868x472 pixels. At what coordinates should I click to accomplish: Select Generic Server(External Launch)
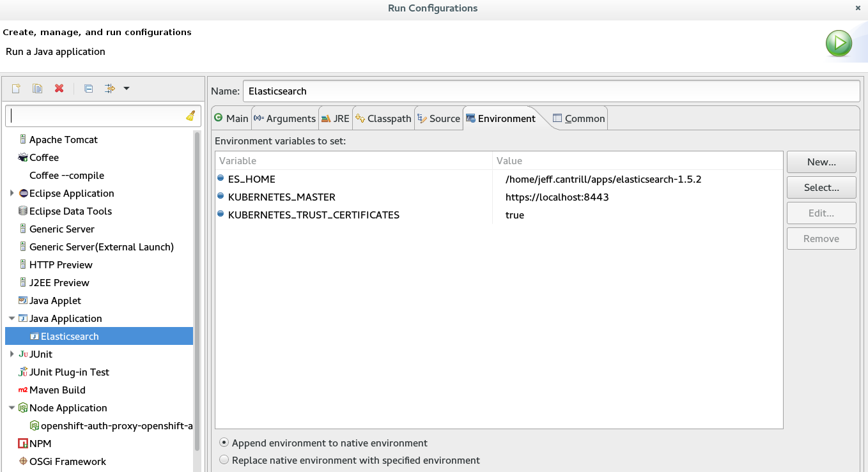click(x=102, y=247)
